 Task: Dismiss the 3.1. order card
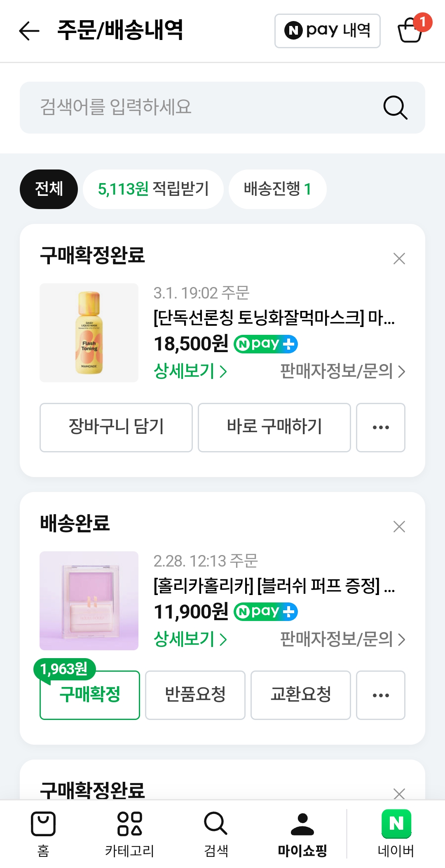pos(399,259)
